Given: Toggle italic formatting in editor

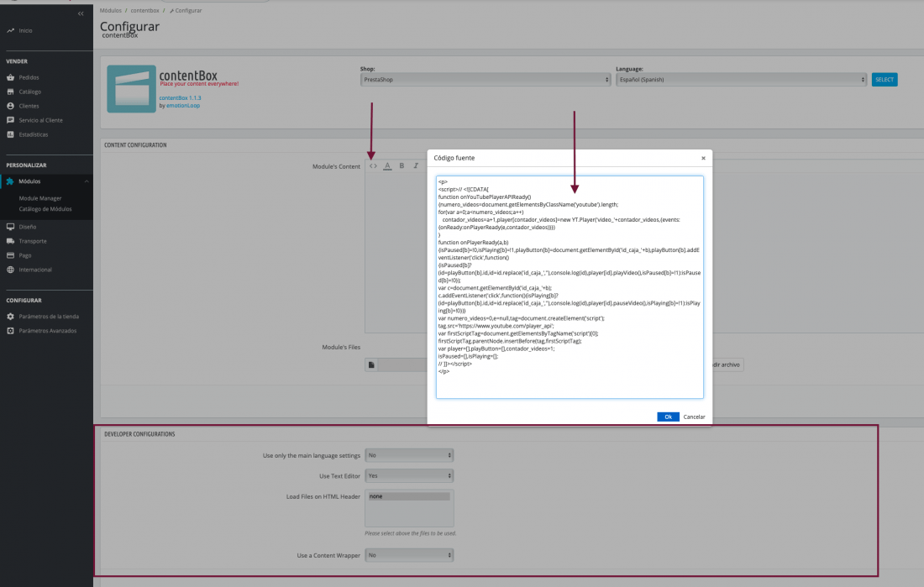Looking at the screenshot, I should tap(416, 166).
